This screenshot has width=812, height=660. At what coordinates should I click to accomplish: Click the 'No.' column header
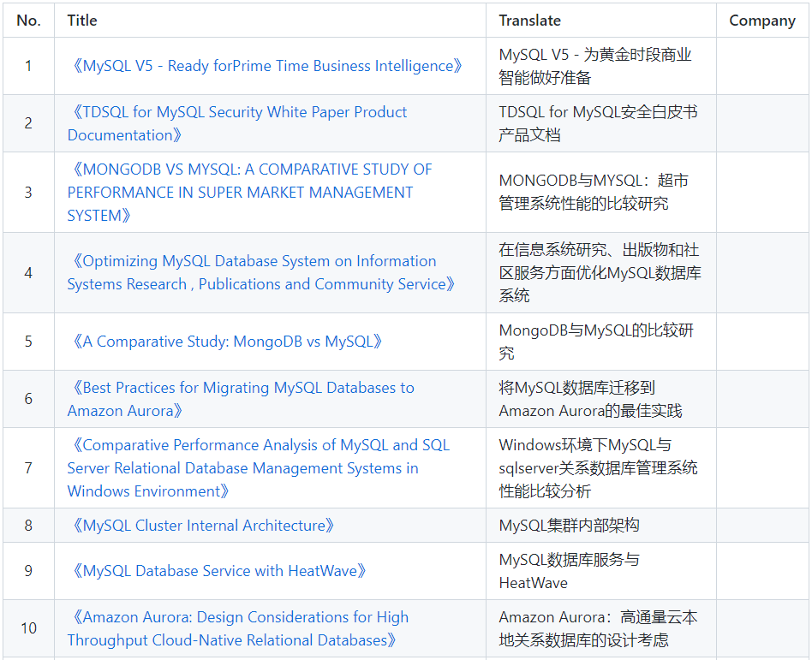28,21
